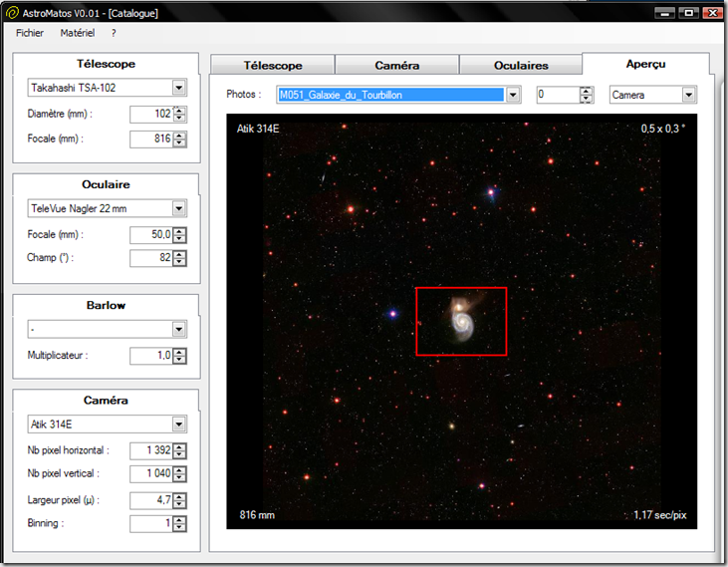Expand the Atik 314E camera dropdown
The height and width of the screenshot is (567, 728).
[178, 424]
